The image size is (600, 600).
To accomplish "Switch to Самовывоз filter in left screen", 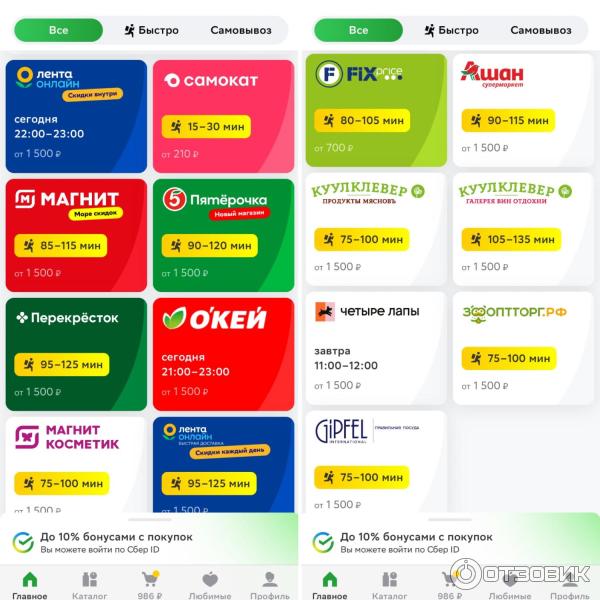I will 241,30.
